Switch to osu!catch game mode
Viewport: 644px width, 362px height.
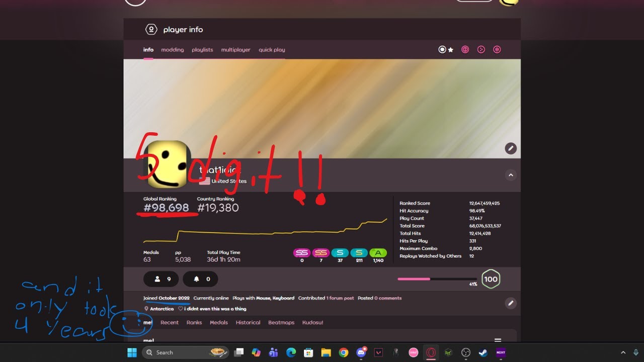(481, 50)
